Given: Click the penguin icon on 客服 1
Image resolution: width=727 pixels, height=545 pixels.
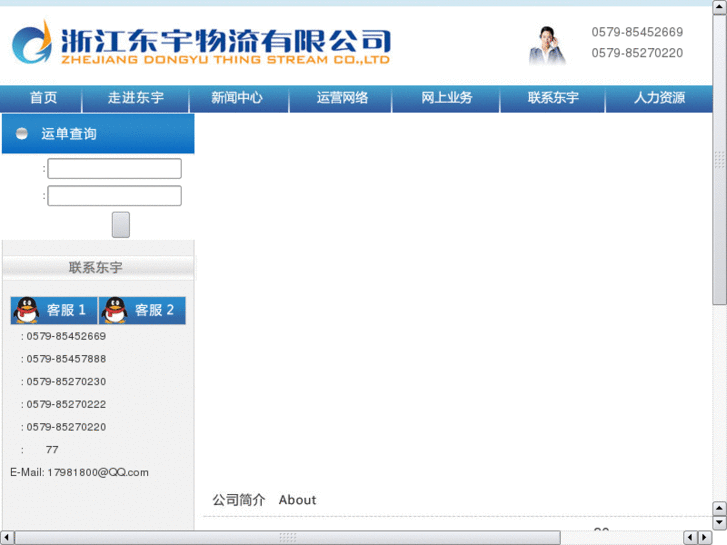Looking at the screenshot, I should pyautogui.click(x=27, y=310).
